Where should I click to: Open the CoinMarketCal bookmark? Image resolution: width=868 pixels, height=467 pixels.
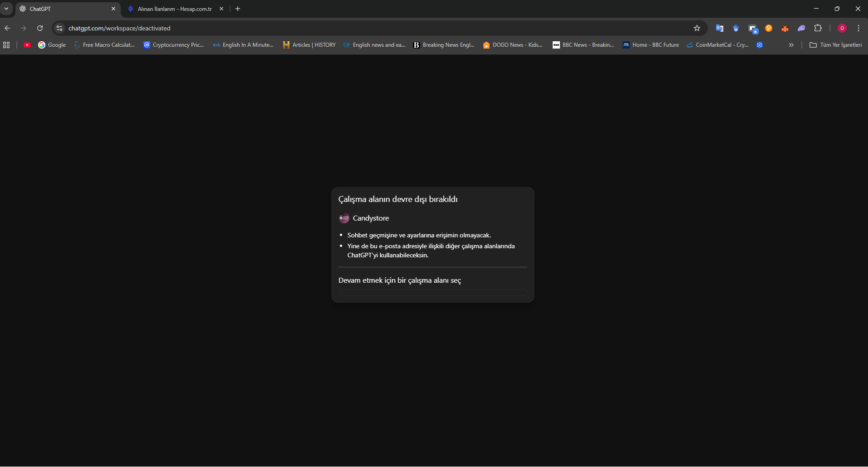[x=718, y=45]
